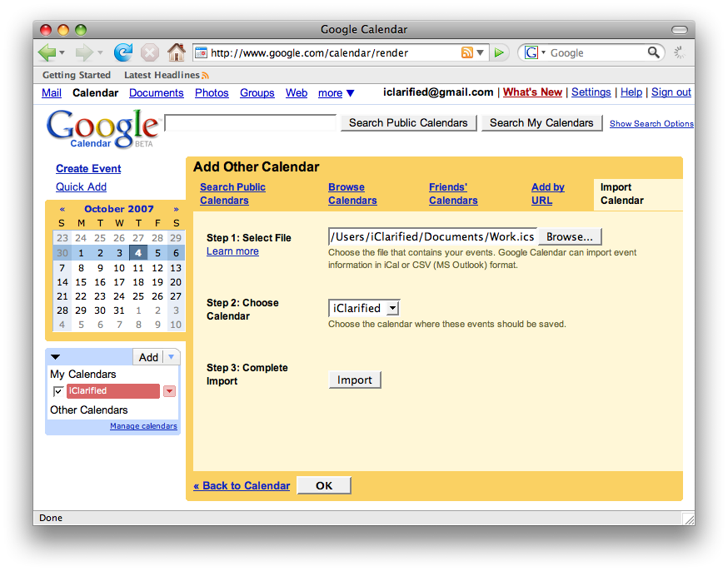
Task: Click Sign out link
Action: (x=671, y=92)
